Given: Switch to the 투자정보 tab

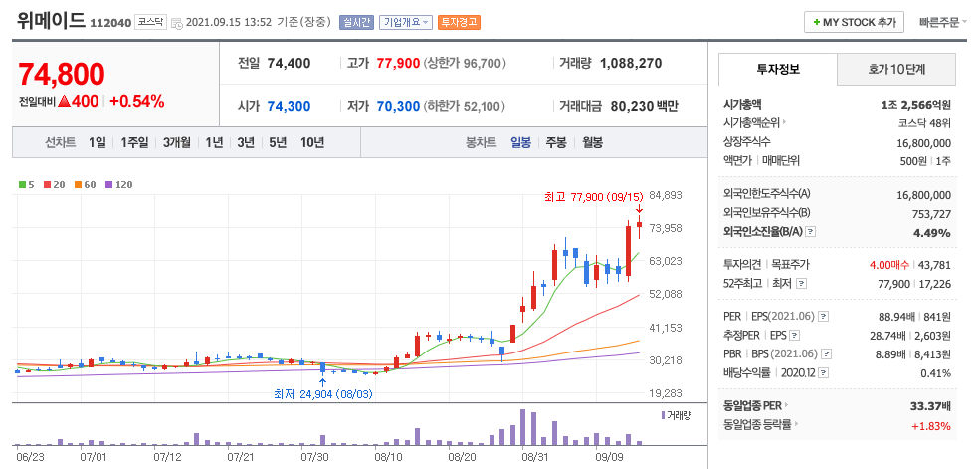Looking at the screenshot, I should (777, 70).
